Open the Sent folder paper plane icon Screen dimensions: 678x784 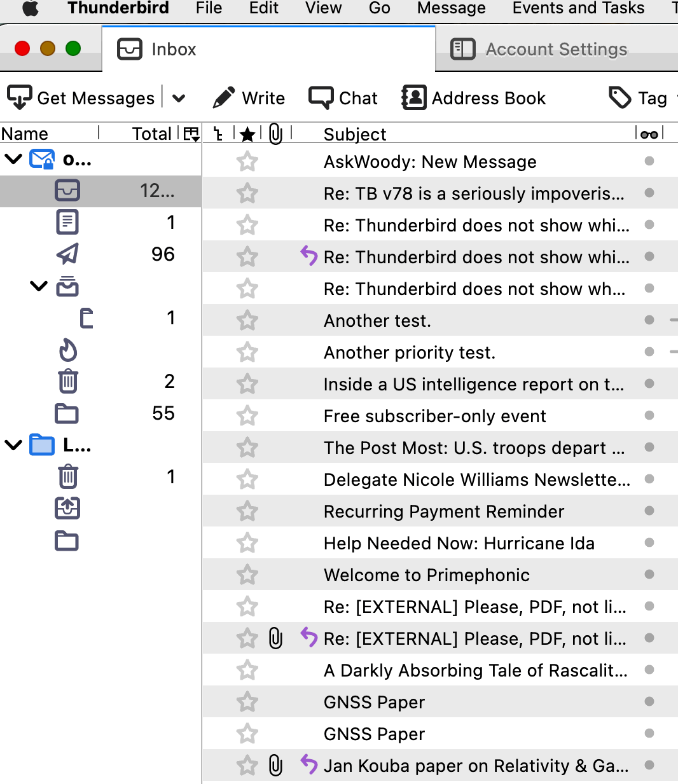pyautogui.click(x=67, y=254)
